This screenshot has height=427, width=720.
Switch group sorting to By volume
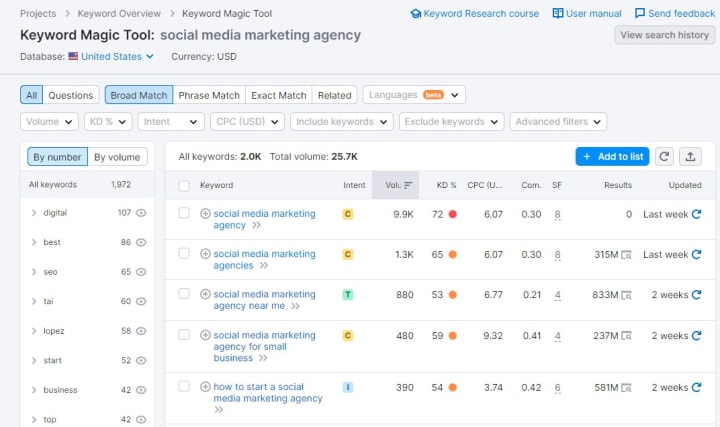117,157
